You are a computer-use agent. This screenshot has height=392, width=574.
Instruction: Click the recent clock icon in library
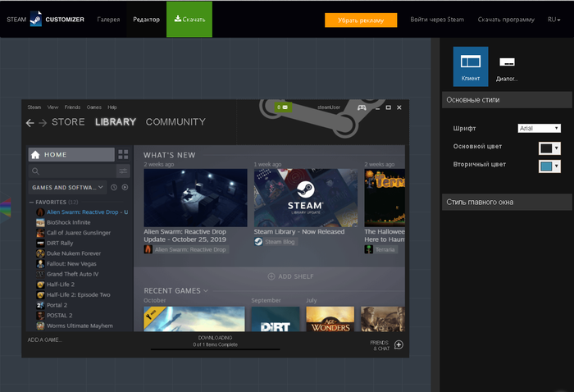coord(114,188)
